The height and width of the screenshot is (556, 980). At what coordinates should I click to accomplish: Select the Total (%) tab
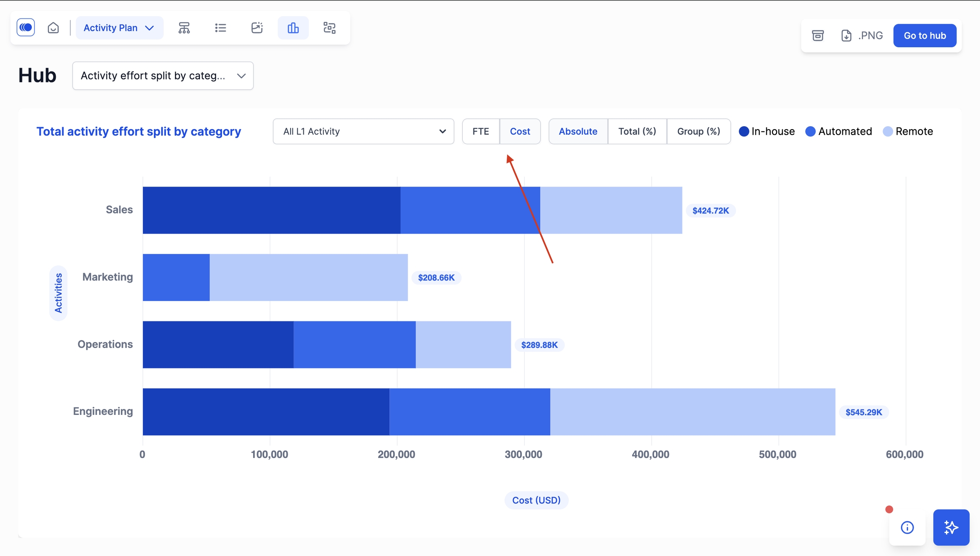(637, 131)
